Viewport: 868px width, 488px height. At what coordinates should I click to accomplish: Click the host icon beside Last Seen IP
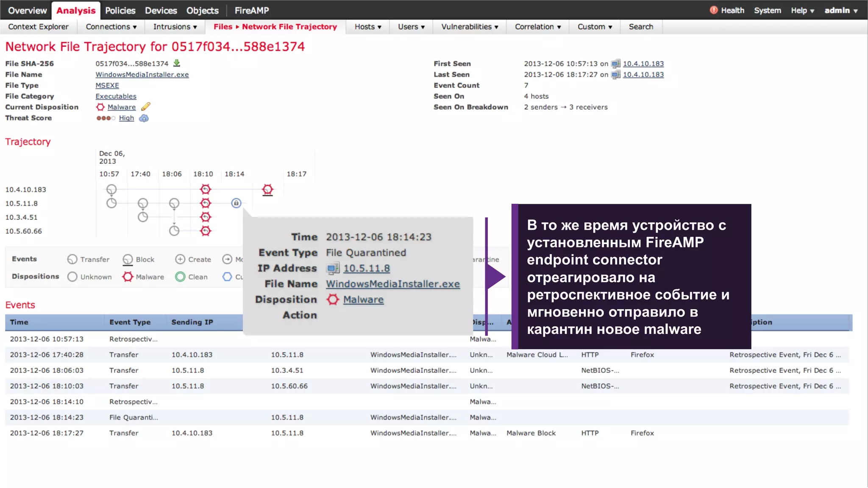[x=616, y=75]
